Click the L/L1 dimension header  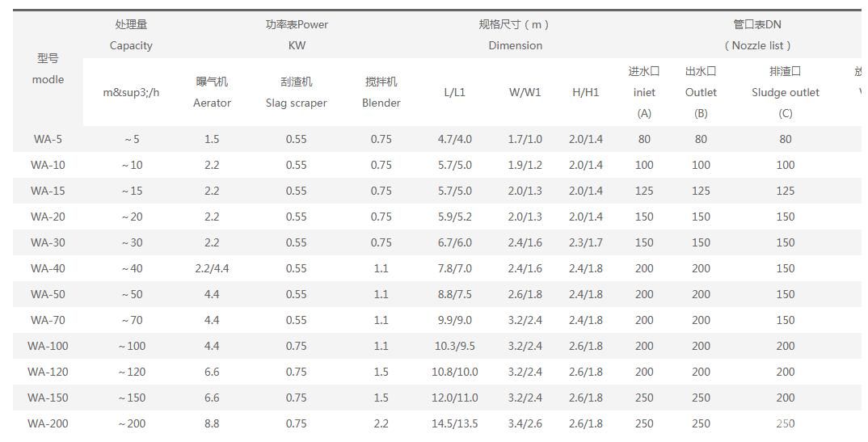[454, 92]
